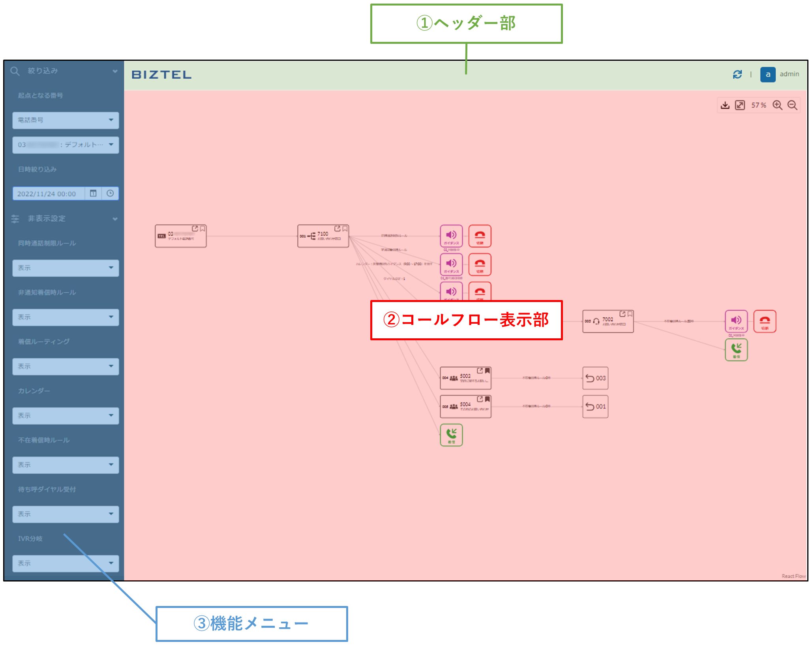Viewport: 812px width, 649px height.
Task: Click the magnifier icon beside 絞り込み
Action: click(x=15, y=71)
